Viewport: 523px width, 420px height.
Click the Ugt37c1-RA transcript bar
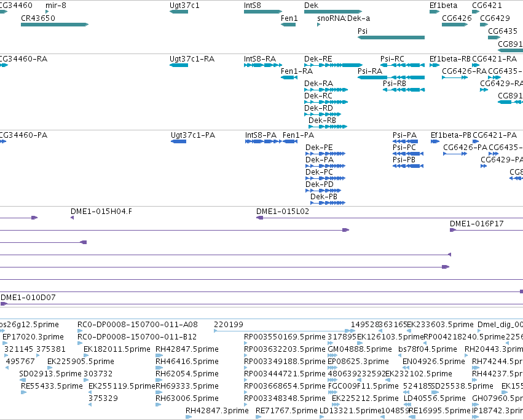tap(179, 65)
